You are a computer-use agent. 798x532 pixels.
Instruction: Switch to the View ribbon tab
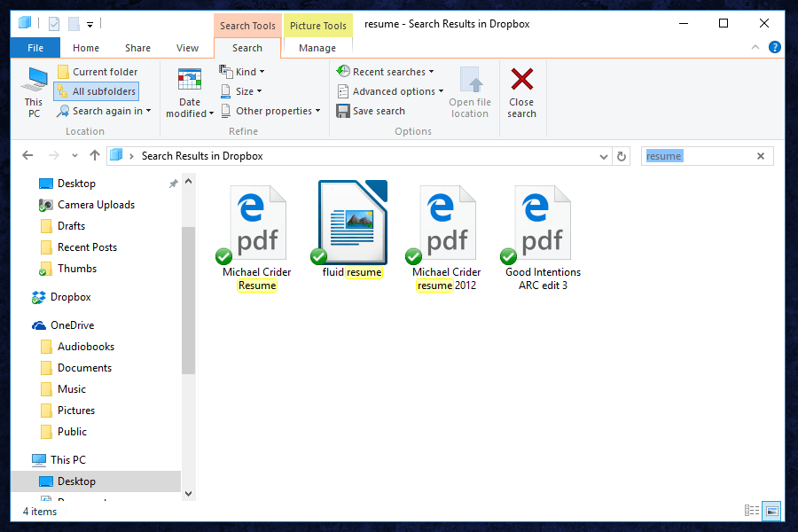(x=187, y=48)
